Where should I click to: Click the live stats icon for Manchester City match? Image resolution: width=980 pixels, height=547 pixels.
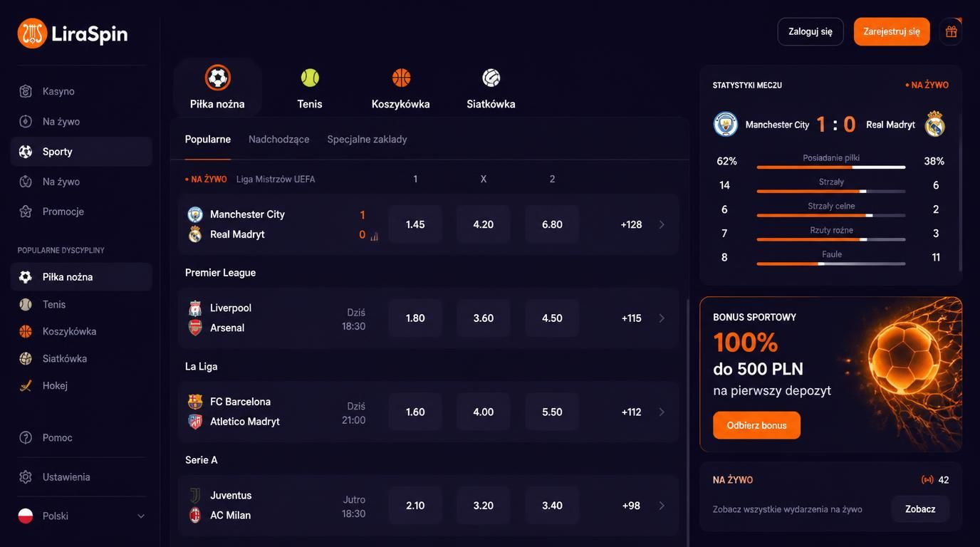pos(375,236)
